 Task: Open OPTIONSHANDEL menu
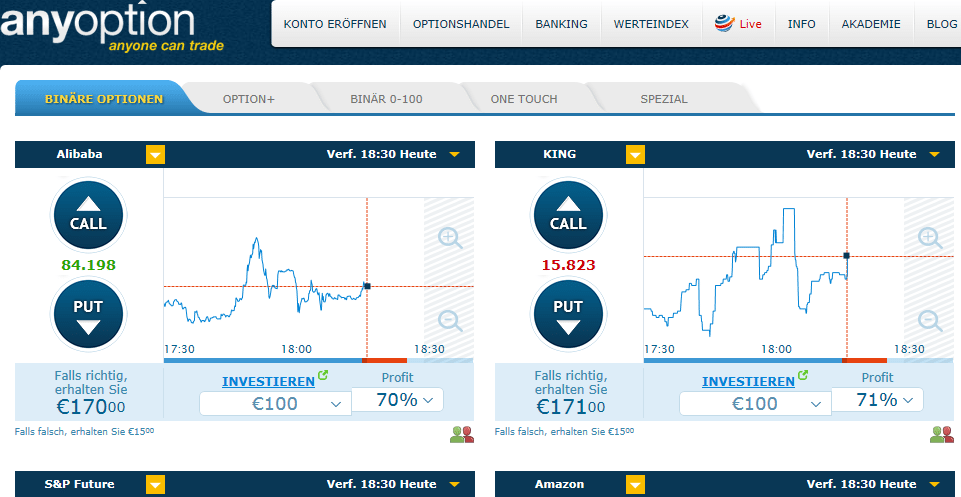(461, 24)
